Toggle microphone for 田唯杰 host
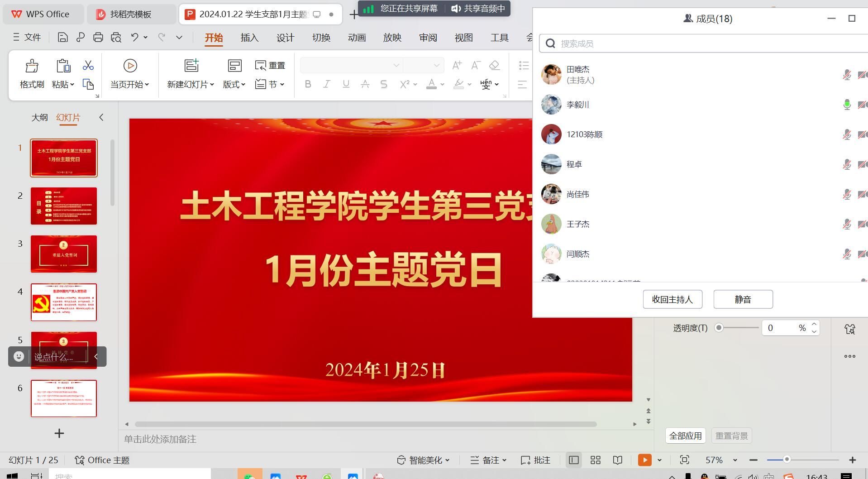This screenshot has width=868, height=479. tap(847, 75)
